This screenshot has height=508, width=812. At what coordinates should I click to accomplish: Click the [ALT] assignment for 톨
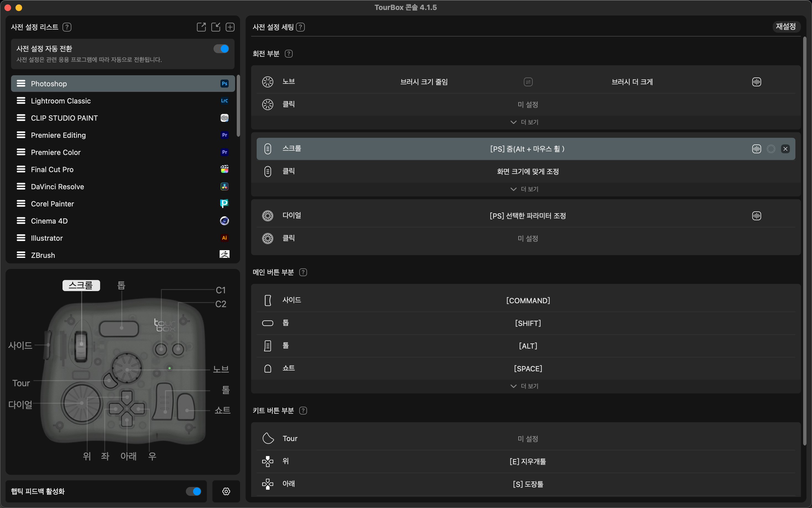click(x=528, y=346)
